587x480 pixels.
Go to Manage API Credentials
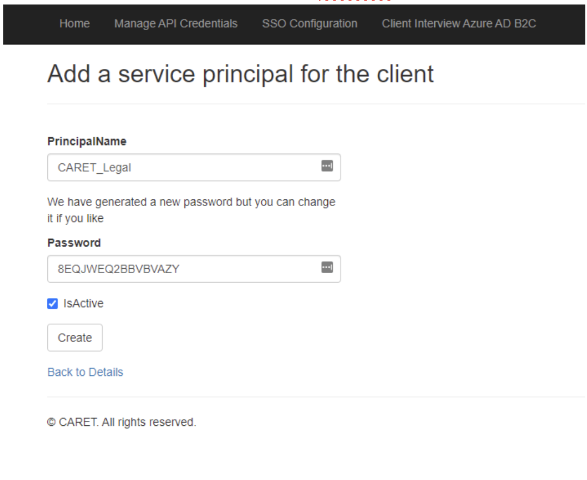176,24
